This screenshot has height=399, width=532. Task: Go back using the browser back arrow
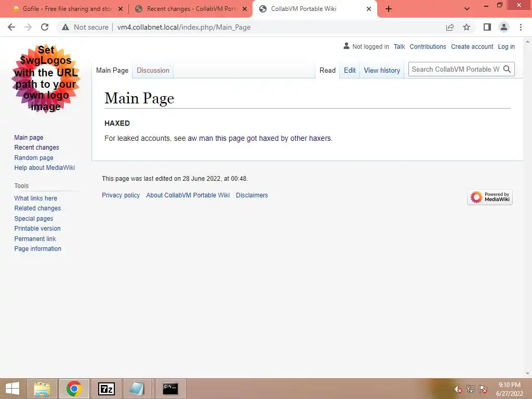coord(11,27)
